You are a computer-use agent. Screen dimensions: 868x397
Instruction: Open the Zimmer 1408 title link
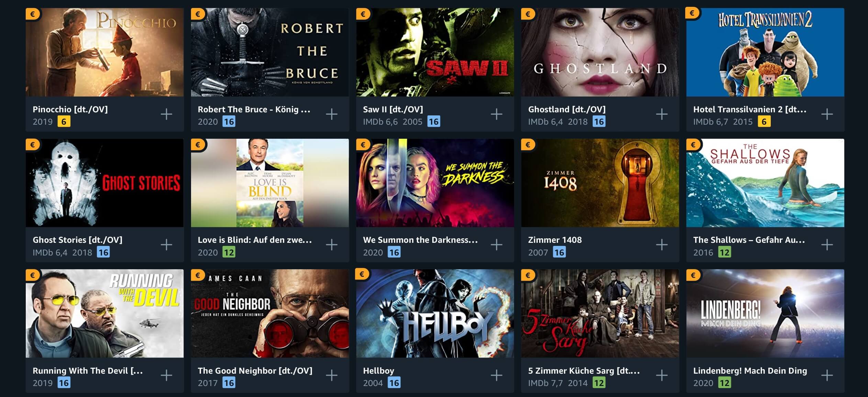click(555, 240)
